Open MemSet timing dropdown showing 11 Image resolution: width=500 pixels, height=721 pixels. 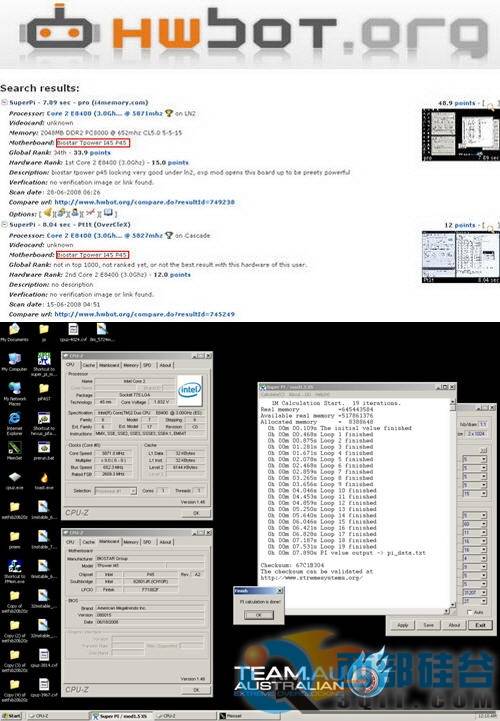click(474, 532)
